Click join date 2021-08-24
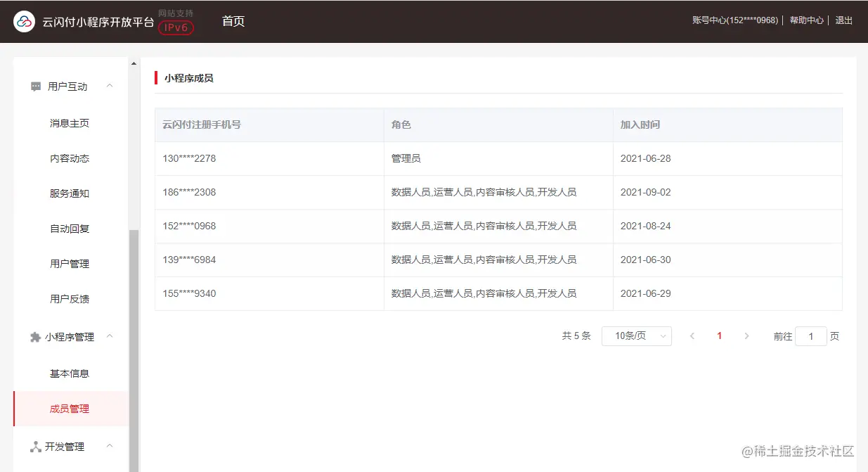868x472 pixels. coord(646,226)
